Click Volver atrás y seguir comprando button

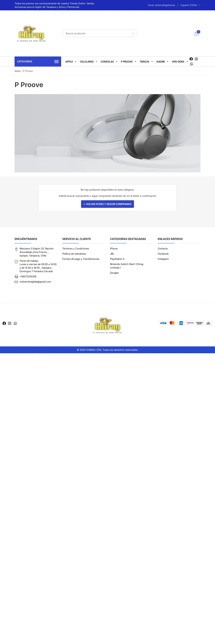(107, 204)
